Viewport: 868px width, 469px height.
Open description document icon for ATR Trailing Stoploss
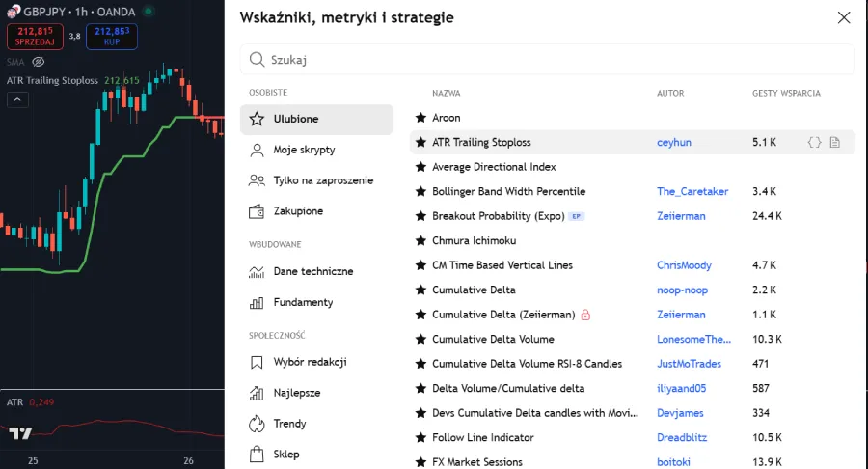coord(835,142)
